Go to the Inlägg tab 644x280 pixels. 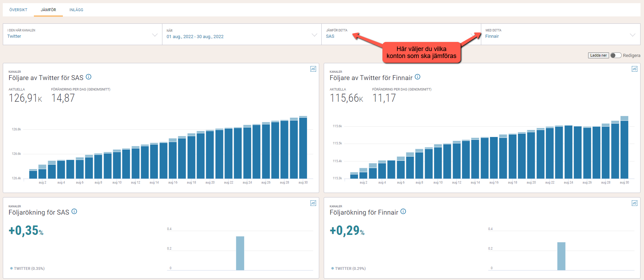pos(76,10)
